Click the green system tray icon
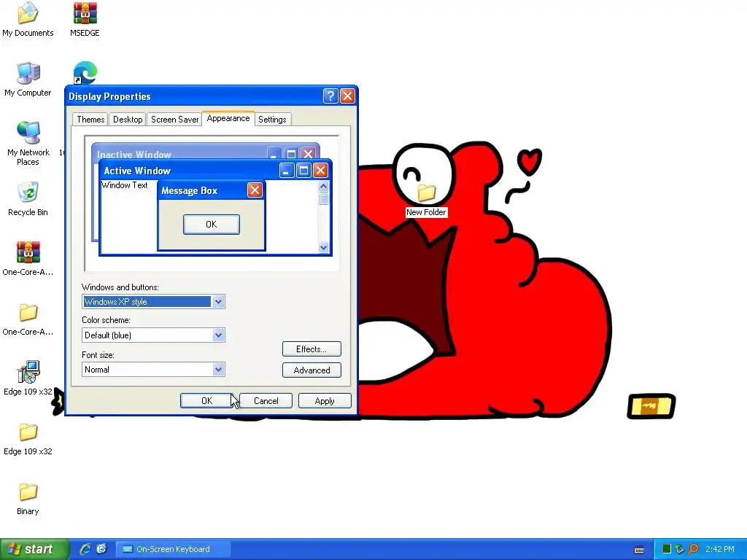The width and height of the screenshot is (747, 560). [x=667, y=549]
